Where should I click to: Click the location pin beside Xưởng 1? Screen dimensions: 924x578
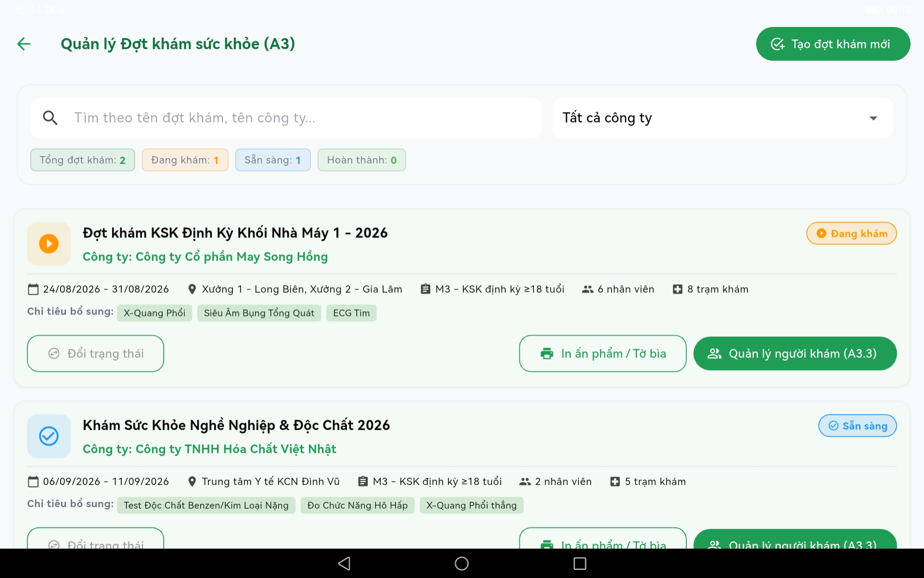coord(192,289)
